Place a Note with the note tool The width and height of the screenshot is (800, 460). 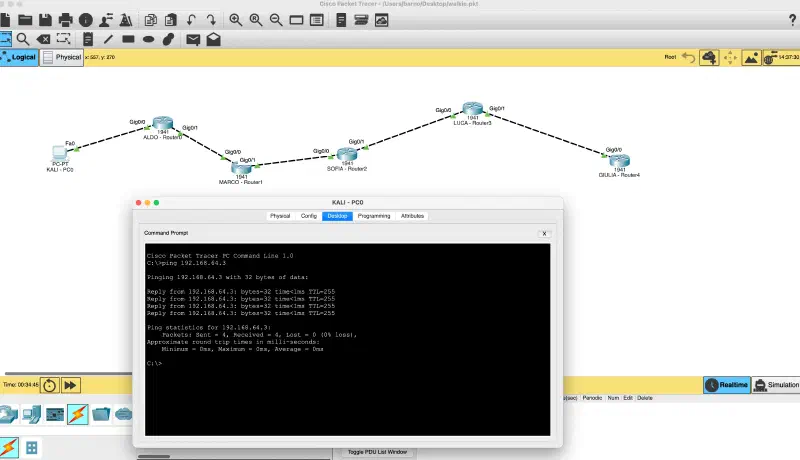click(x=88, y=39)
